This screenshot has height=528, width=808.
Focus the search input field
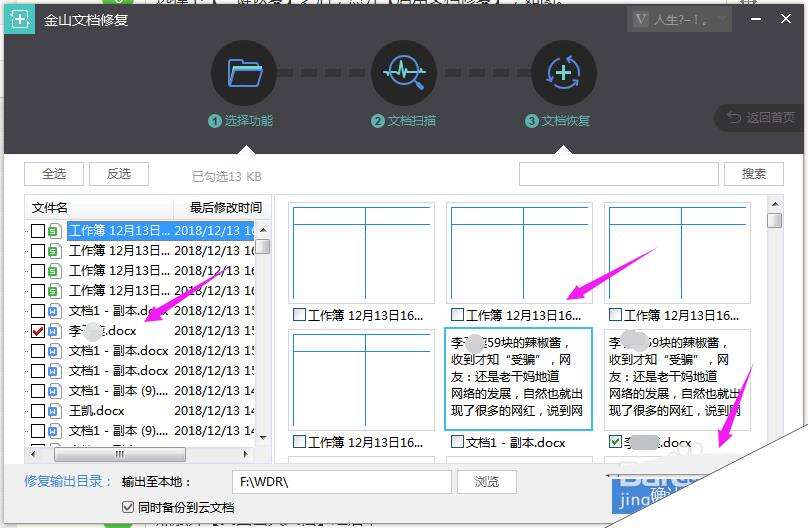click(618, 174)
